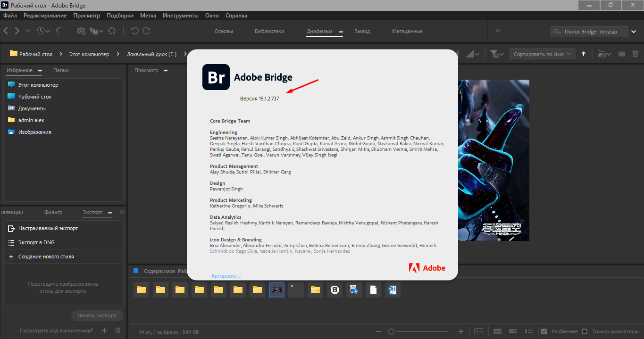Click the list view icon in the status bar

529,331
